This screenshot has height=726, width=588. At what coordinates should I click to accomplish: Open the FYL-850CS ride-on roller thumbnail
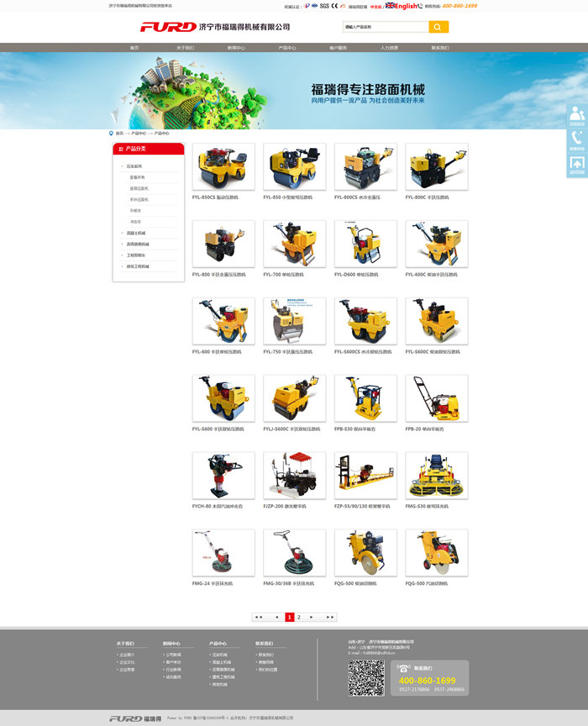pos(223,166)
